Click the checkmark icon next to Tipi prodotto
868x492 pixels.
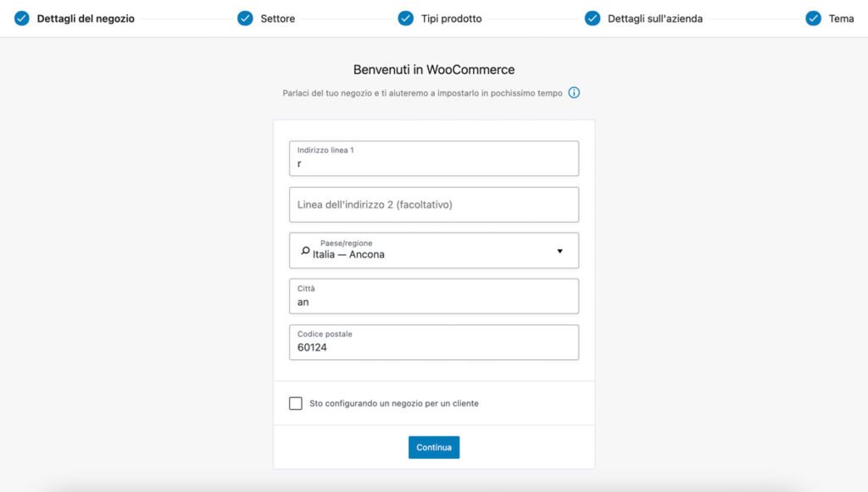pyautogui.click(x=406, y=19)
